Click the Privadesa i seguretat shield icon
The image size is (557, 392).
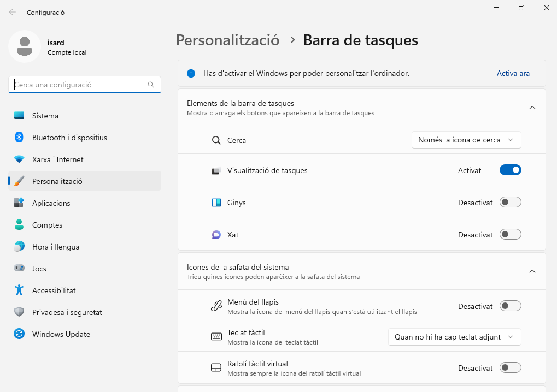[x=19, y=312]
